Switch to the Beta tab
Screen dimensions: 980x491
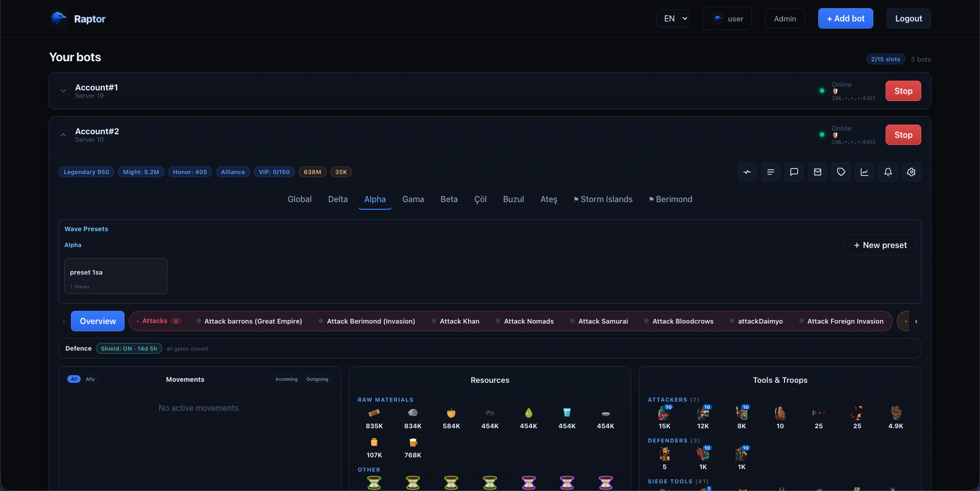coord(449,199)
